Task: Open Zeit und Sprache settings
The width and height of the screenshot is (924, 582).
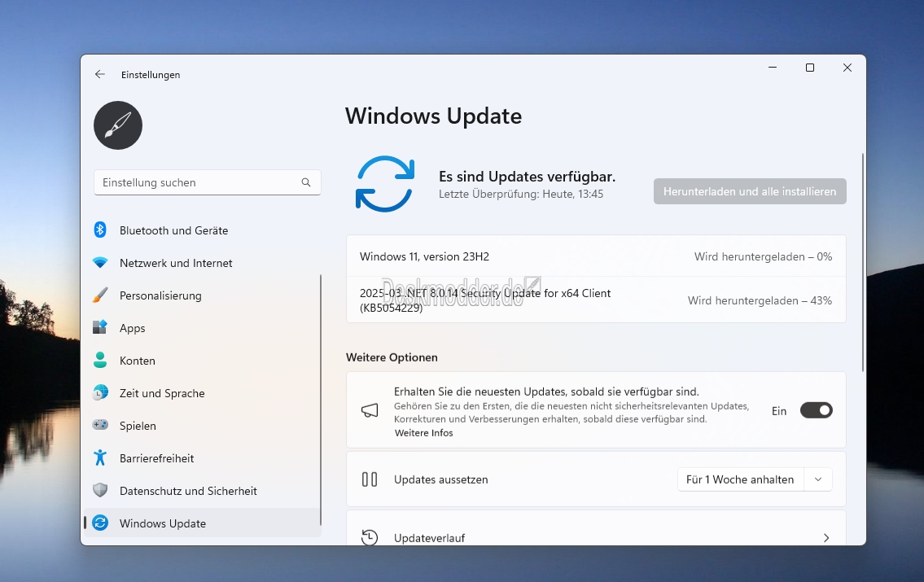Action: pos(203,393)
